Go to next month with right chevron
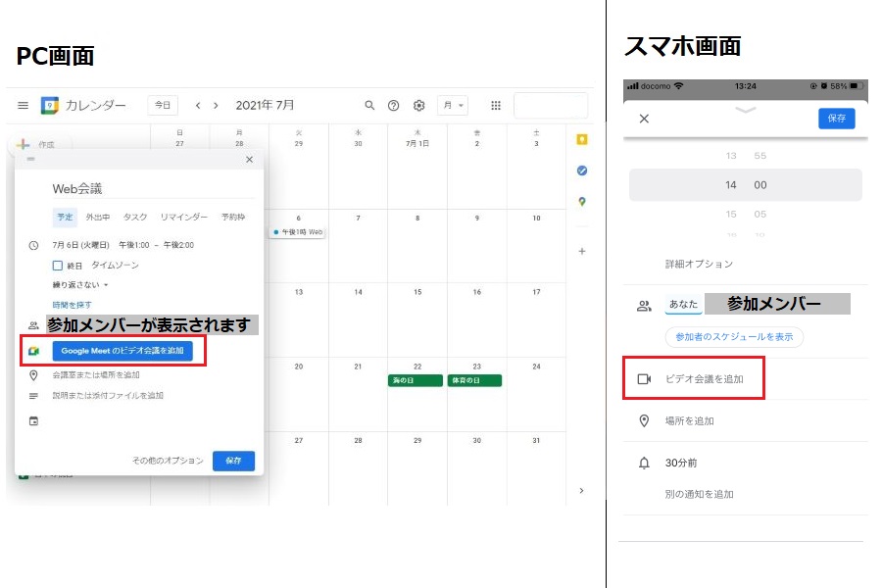The image size is (882, 588). tap(216, 106)
